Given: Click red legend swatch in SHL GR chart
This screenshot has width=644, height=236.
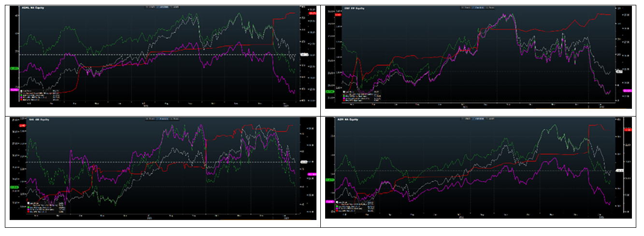Looking at the screenshot, I should (28, 212).
